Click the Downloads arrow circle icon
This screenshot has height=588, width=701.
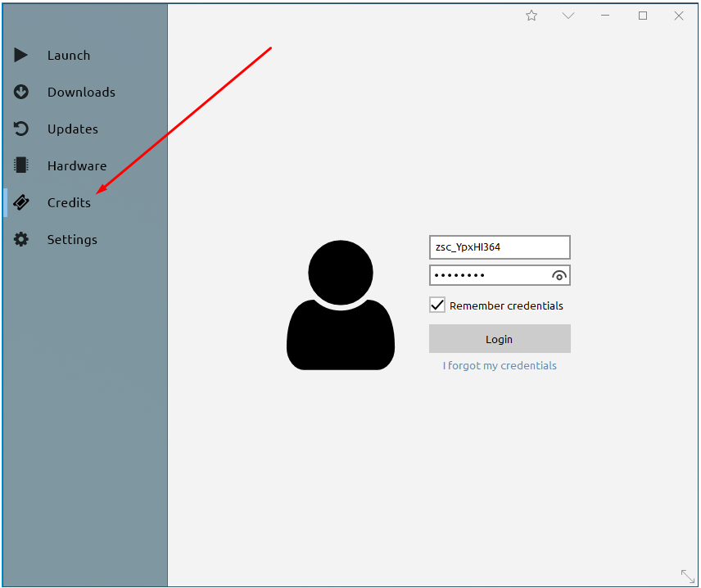coord(21,92)
